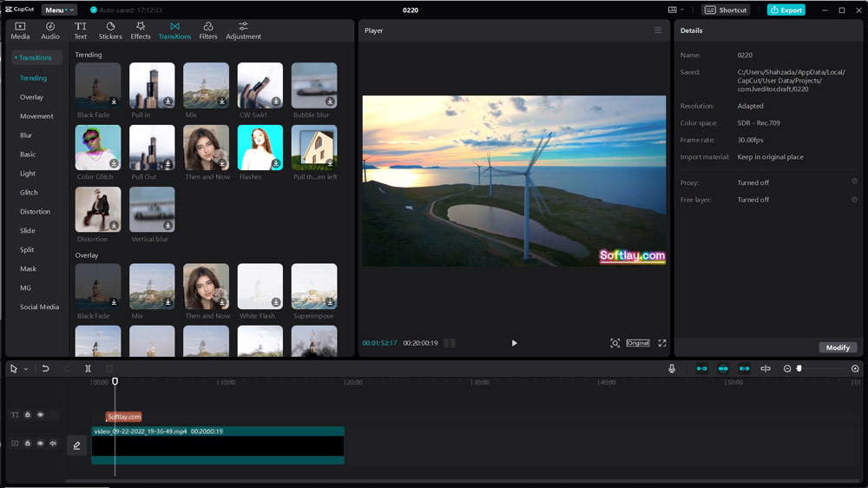Mute the video track audio
This screenshot has width=868, height=488.
(x=53, y=443)
